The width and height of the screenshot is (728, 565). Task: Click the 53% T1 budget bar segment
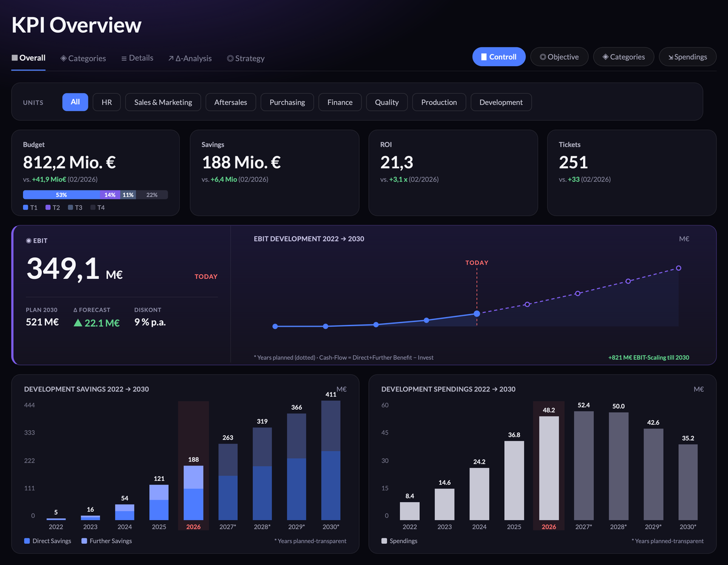click(x=61, y=195)
